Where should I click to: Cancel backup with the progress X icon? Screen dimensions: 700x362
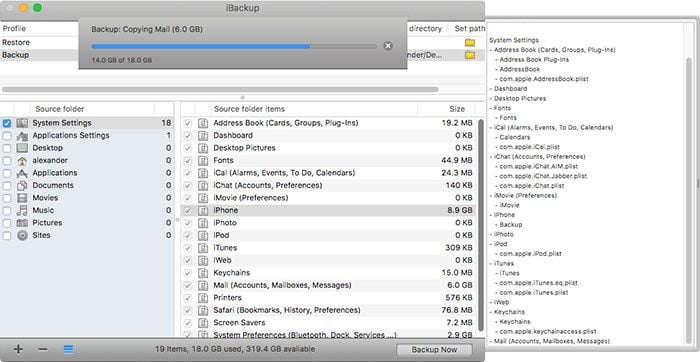point(388,46)
